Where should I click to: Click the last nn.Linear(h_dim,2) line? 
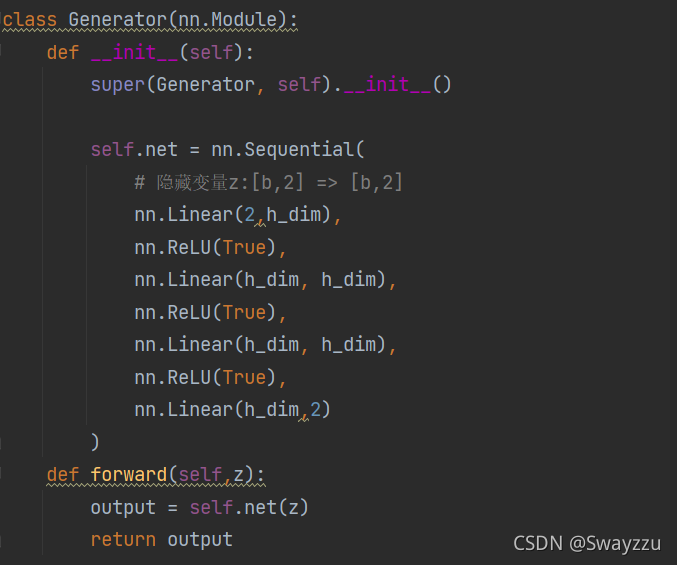[232, 409]
